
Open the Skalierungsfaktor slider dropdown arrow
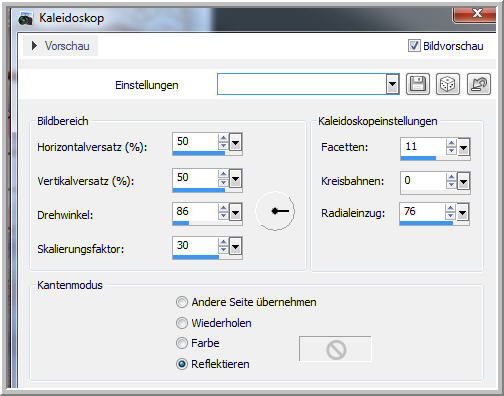click(235, 247)
